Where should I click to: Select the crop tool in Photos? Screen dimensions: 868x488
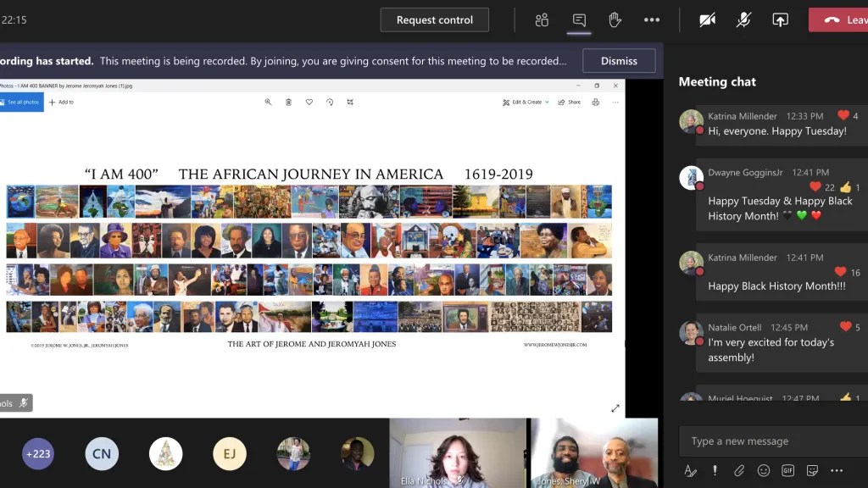tap(350, 102)
